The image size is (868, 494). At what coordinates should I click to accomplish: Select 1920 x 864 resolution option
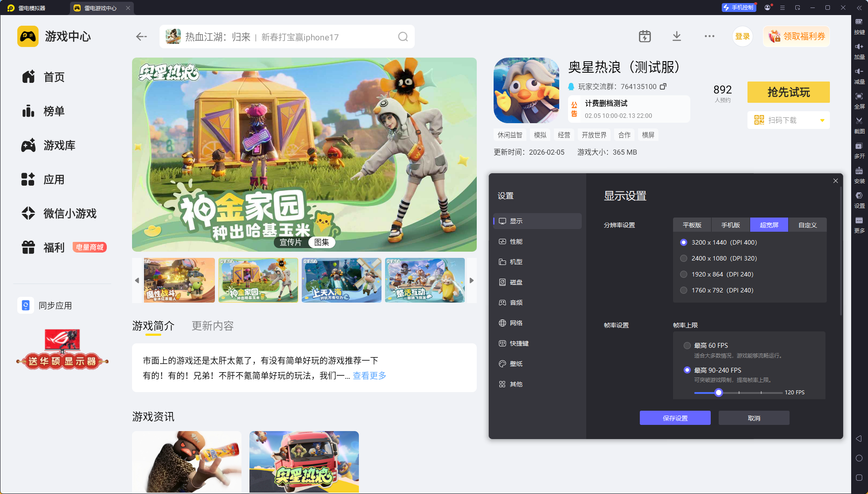click(684, 274)
